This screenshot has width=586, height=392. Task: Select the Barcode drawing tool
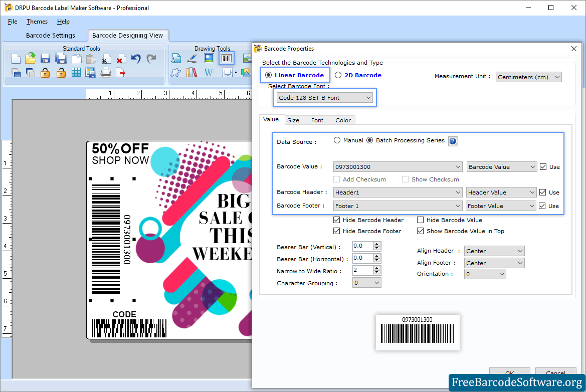point(227,58)
